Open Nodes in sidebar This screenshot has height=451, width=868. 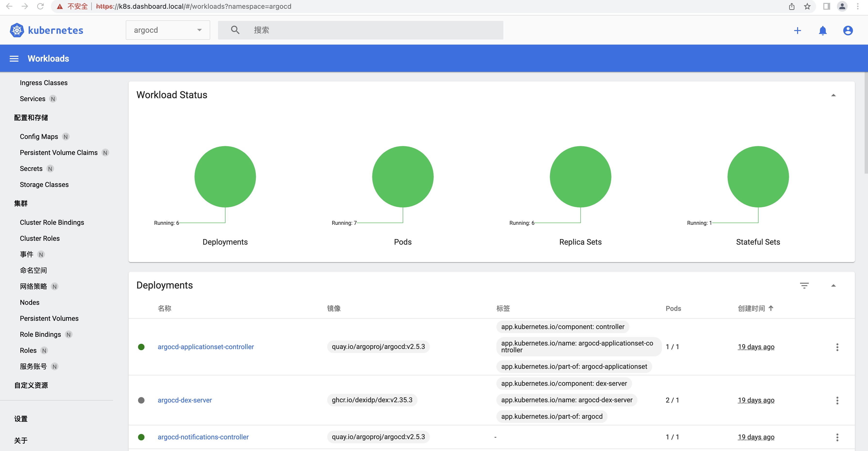[30, 303]
